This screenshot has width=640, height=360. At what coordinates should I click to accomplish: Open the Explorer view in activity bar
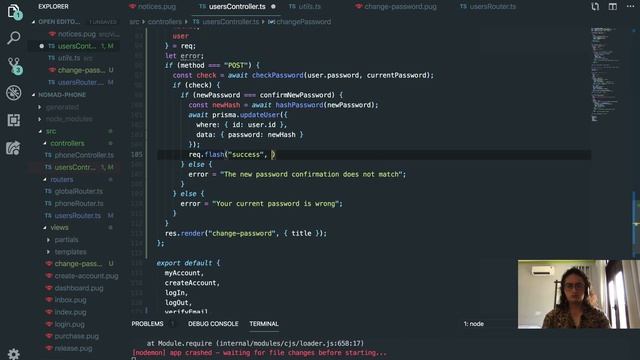(13, 11)
